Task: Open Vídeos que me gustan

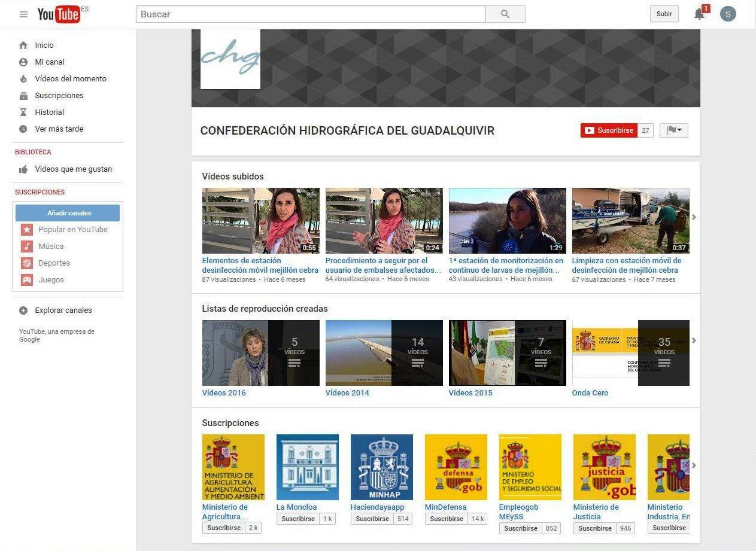Action: [x=74, y=169]
